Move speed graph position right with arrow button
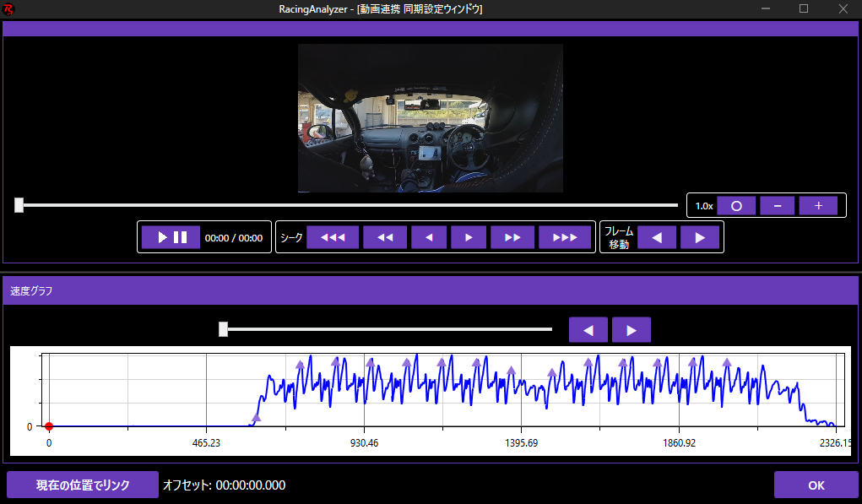862x504 pixels. coord(632,329)
